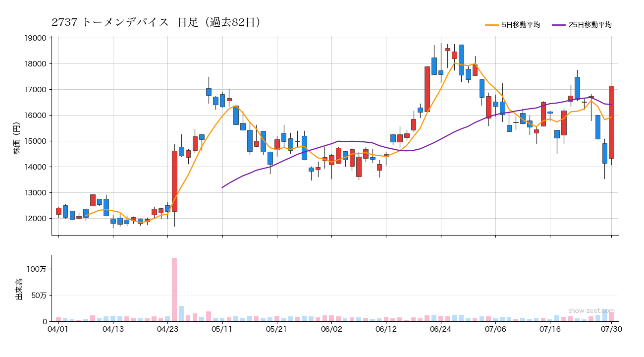Select the 07/30 date label
The height and width of the screenshot is (357, 644).
point(611,329)
